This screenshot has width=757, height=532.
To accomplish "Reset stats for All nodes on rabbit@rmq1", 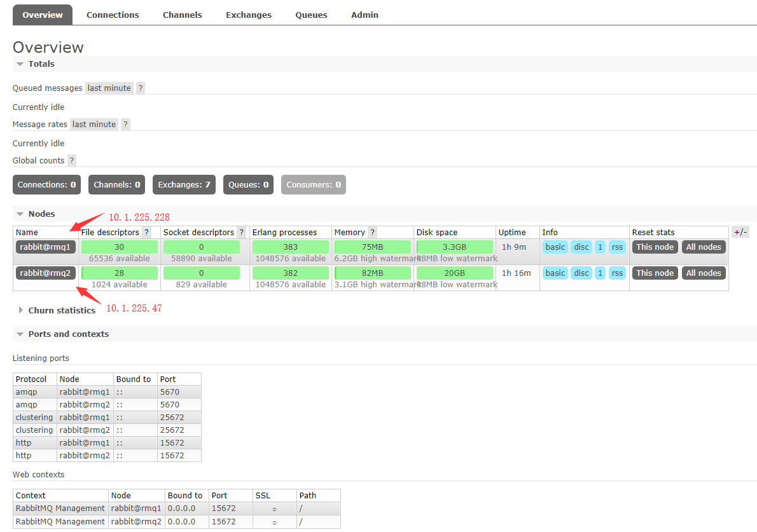I will click(704, 247).
